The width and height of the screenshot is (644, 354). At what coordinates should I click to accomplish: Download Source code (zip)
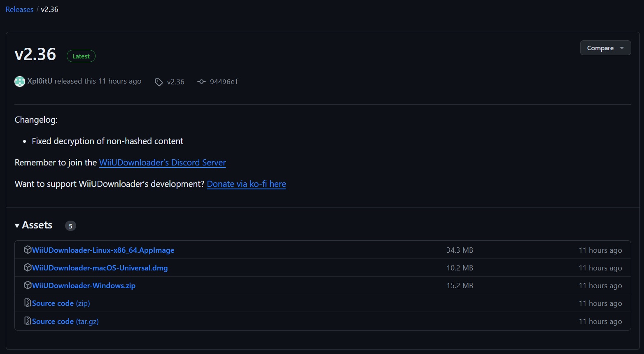pos(61,303)
